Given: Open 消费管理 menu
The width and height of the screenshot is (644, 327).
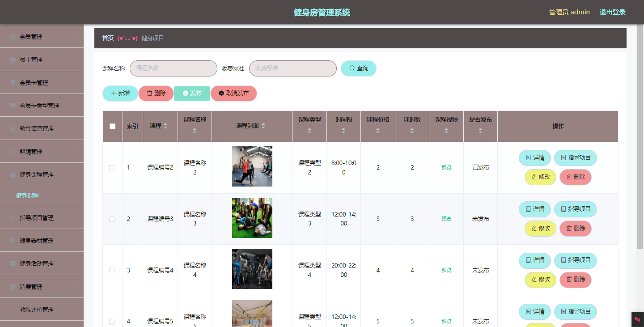Looking at the screenshot, I should 42,287.
